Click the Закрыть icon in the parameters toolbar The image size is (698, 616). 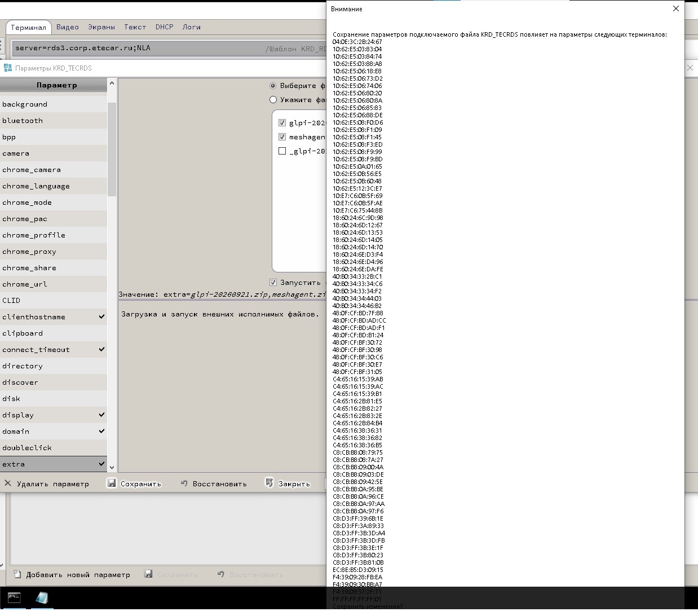tap(270, 483)
